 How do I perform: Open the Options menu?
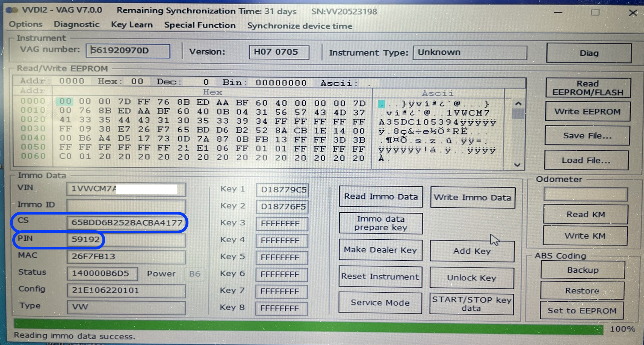pos(26,24)
